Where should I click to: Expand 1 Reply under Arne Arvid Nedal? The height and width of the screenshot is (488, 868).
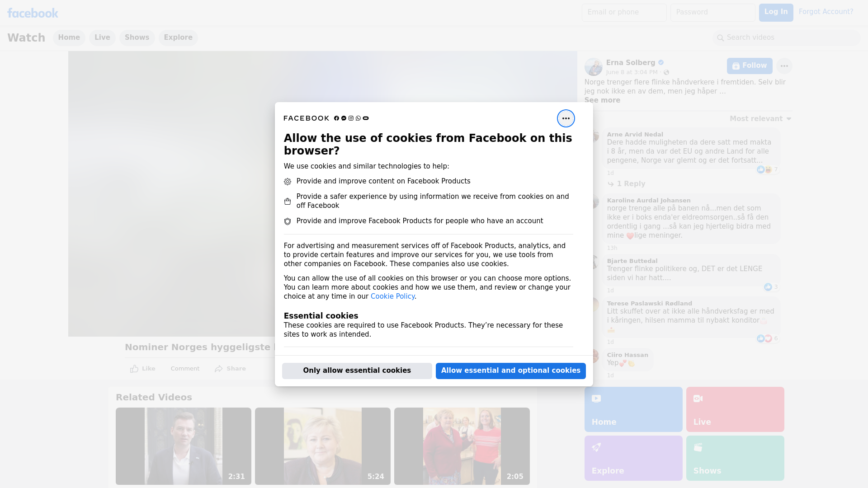tap(627, 184)
